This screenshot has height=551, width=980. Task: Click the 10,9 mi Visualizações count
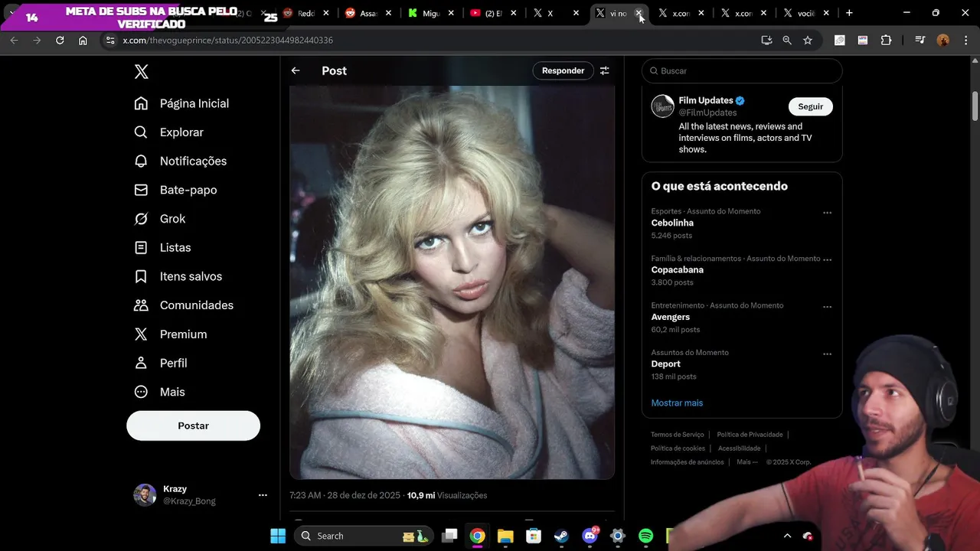(447, 495)
